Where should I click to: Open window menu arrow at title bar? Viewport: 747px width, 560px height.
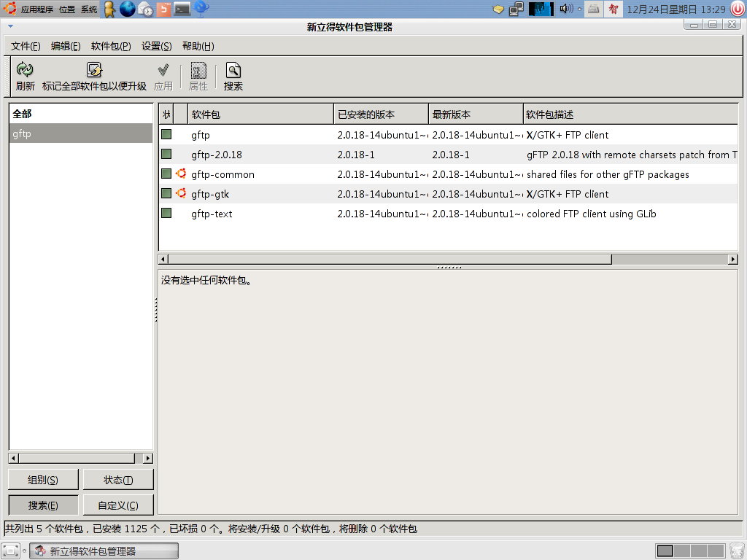[10, 26]
